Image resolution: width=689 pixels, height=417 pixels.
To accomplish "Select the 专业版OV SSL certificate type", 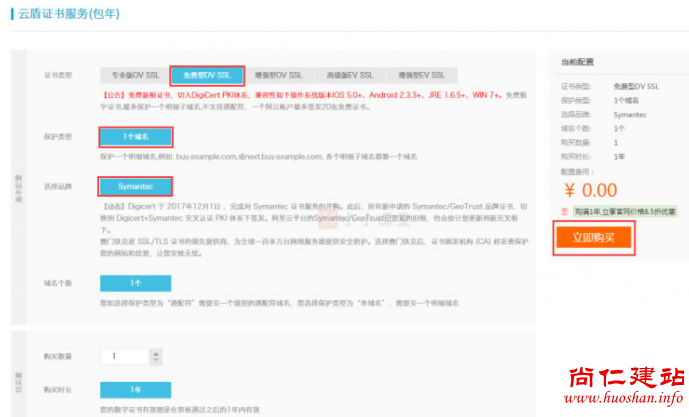I will click(x=135, y=76).
